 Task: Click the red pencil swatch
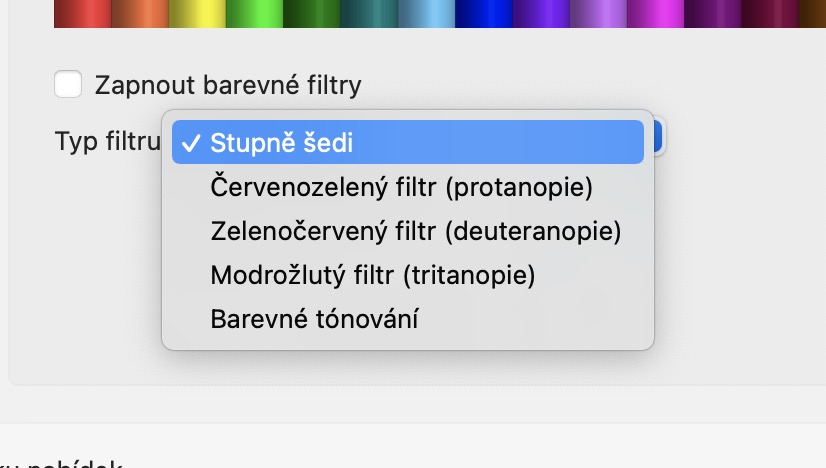point(82,13)
